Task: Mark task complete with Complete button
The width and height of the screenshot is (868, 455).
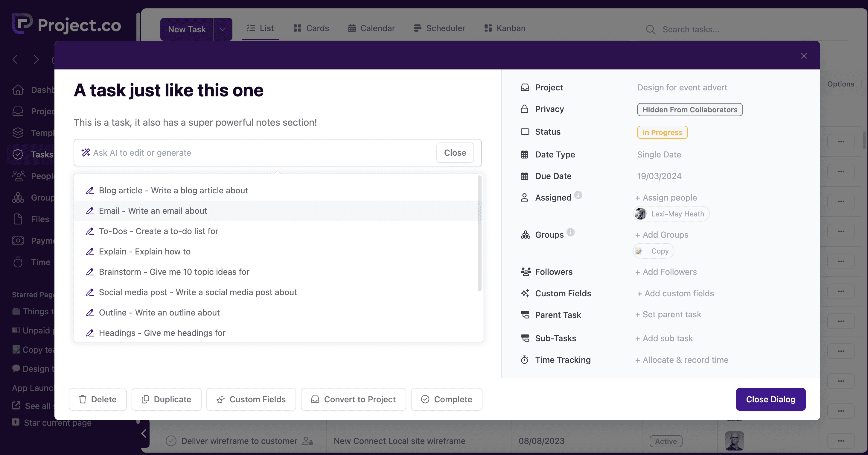Action: 446,399
